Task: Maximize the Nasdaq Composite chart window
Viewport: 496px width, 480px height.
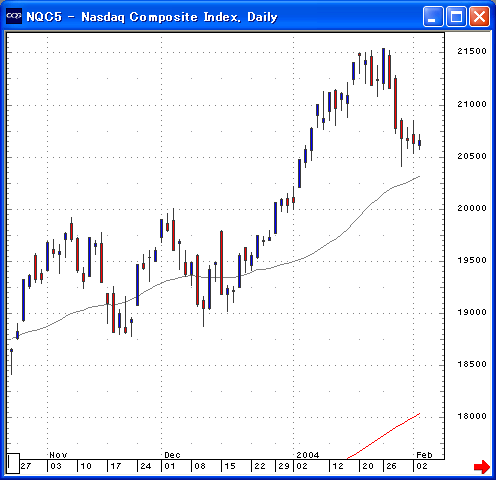Action: pos(456,16)
